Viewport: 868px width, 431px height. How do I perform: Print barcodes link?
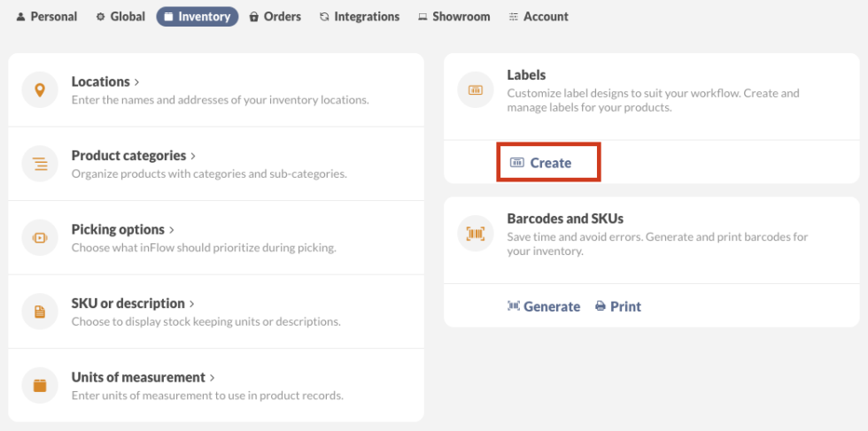pyautogui.click(x=618, y=306)
